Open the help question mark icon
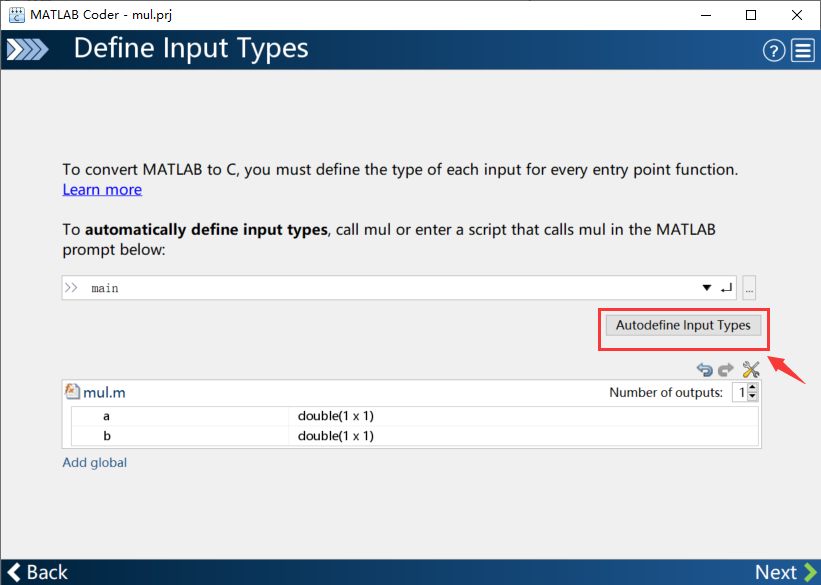 tap(773, 51)
